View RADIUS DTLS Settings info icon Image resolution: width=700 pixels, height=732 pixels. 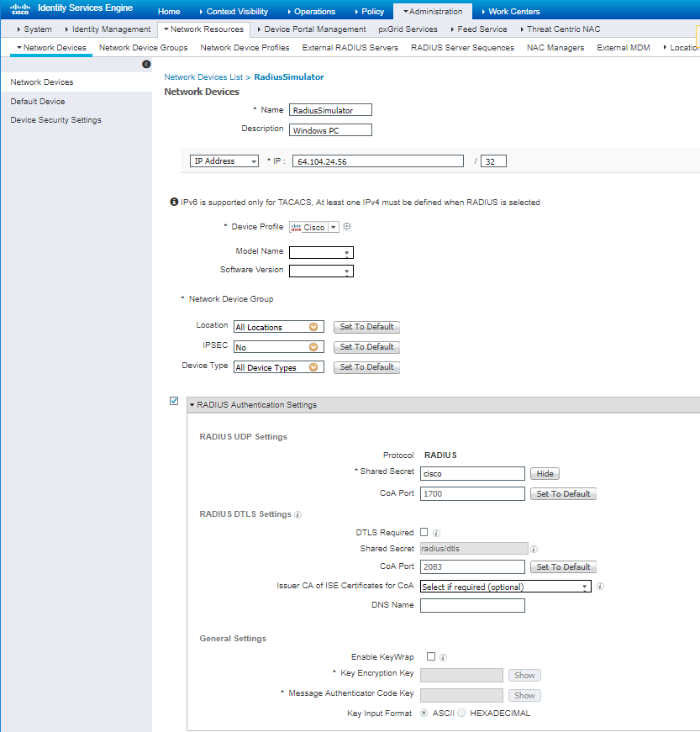(x=297, y=514)
